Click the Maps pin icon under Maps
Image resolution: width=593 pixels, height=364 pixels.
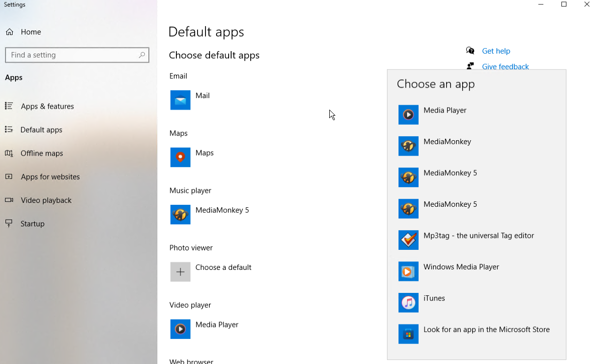180,157
